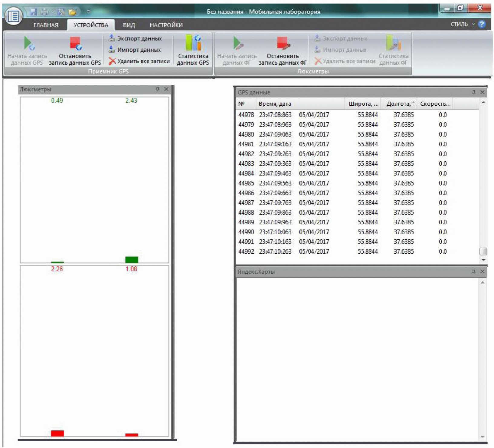
Task: Open the help question mark icon
Action: pos(482,24)
